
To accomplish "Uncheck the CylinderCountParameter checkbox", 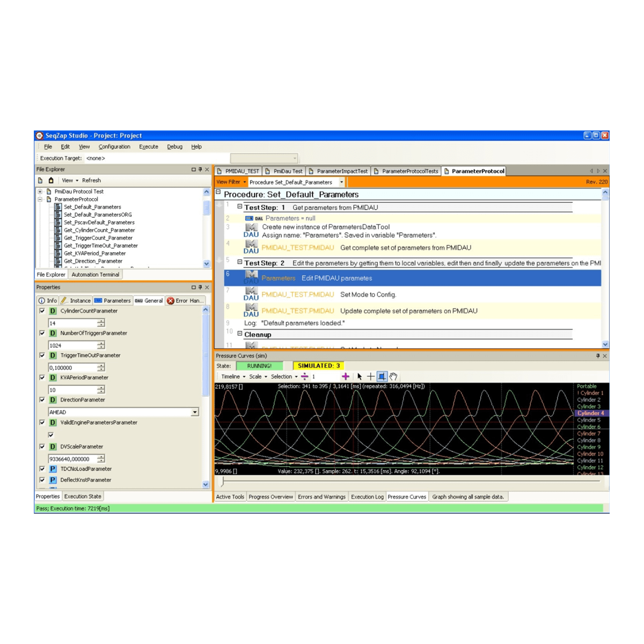I will click(42, 311).
